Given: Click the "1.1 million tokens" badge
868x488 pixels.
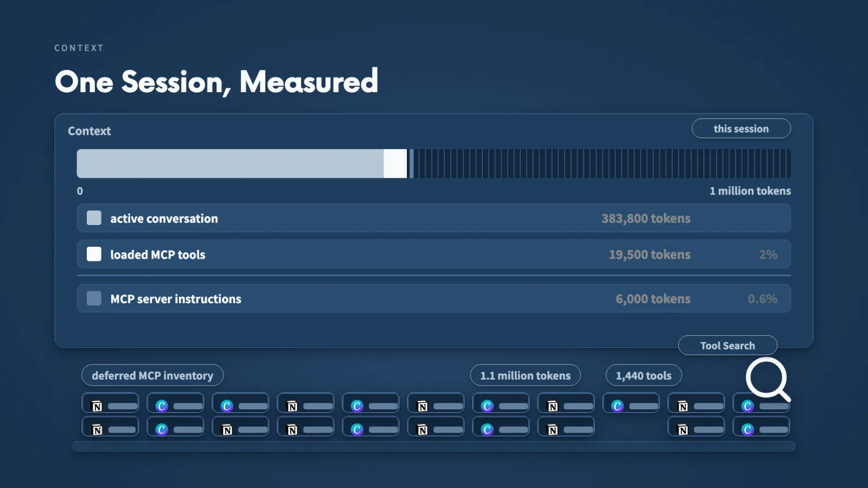Looking at the screenshot, I should tap(525, 375).
